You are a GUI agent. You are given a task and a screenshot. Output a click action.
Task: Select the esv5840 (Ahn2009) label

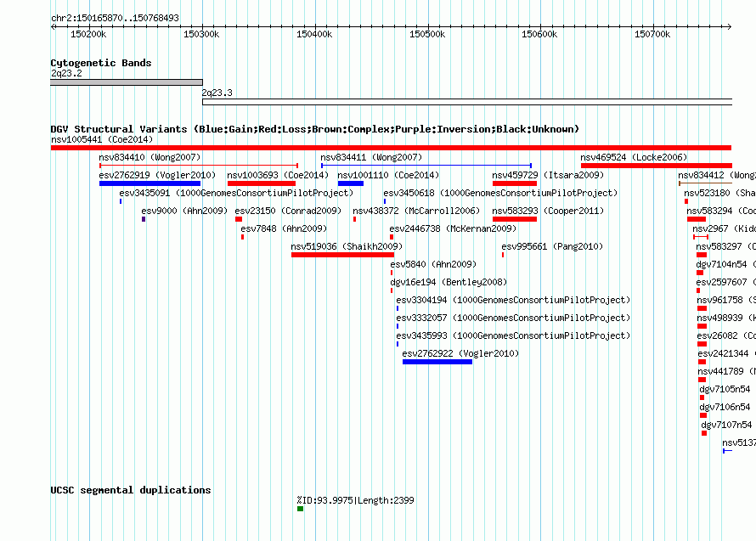tap(433, 264)
